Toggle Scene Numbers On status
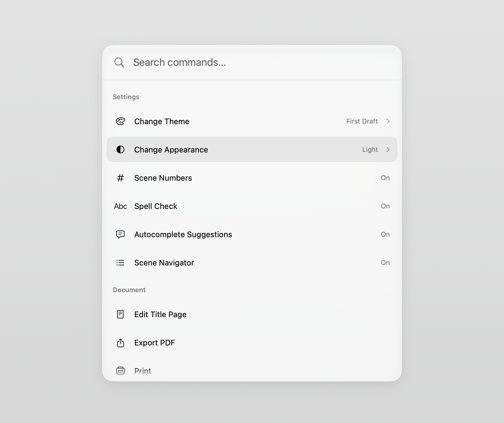The image size is (504, 423). click(x=385, y=178)
